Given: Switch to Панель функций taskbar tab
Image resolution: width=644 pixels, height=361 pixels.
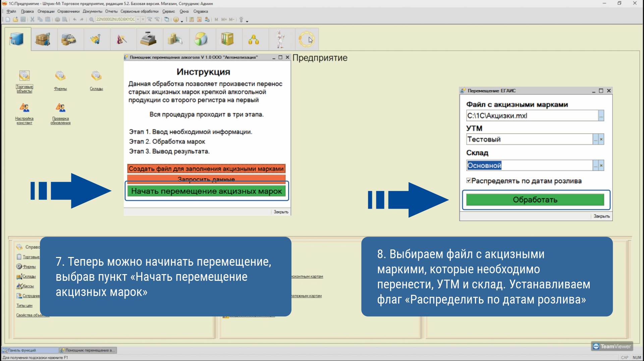Looking at the screenshot, I should coord(30,350).
